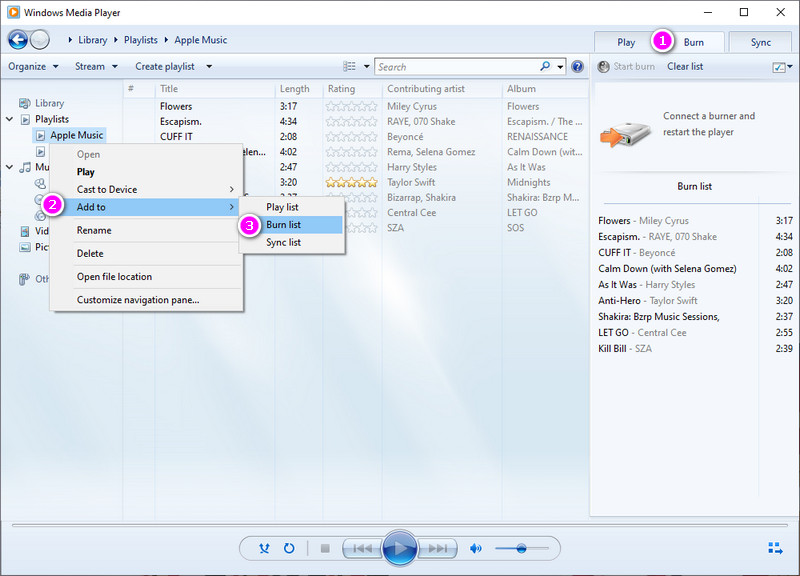
Task: Choose Play list in the submenu
Action: (x=291, y=207)
